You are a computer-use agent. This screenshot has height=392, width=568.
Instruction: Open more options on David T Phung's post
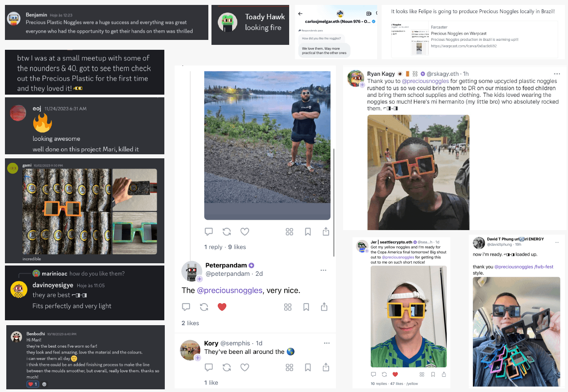tap(557, 242)
